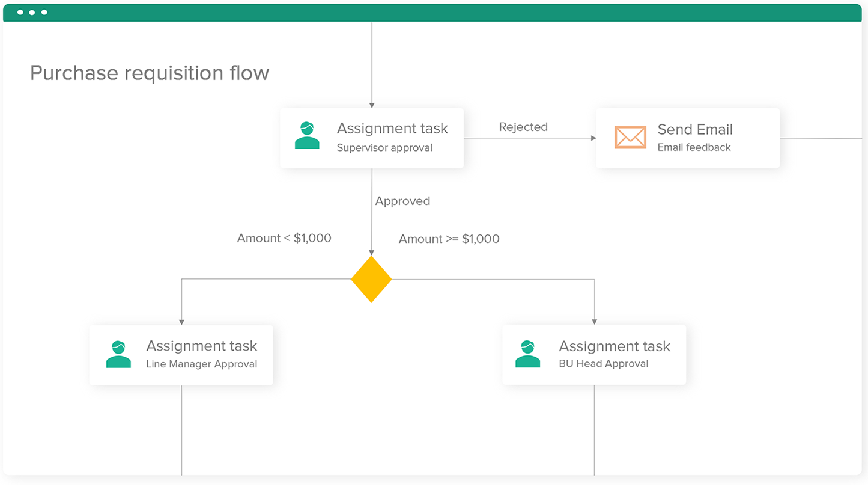
Task: Click the Supervisor approval subtitle text
Action: click(384, 147)
